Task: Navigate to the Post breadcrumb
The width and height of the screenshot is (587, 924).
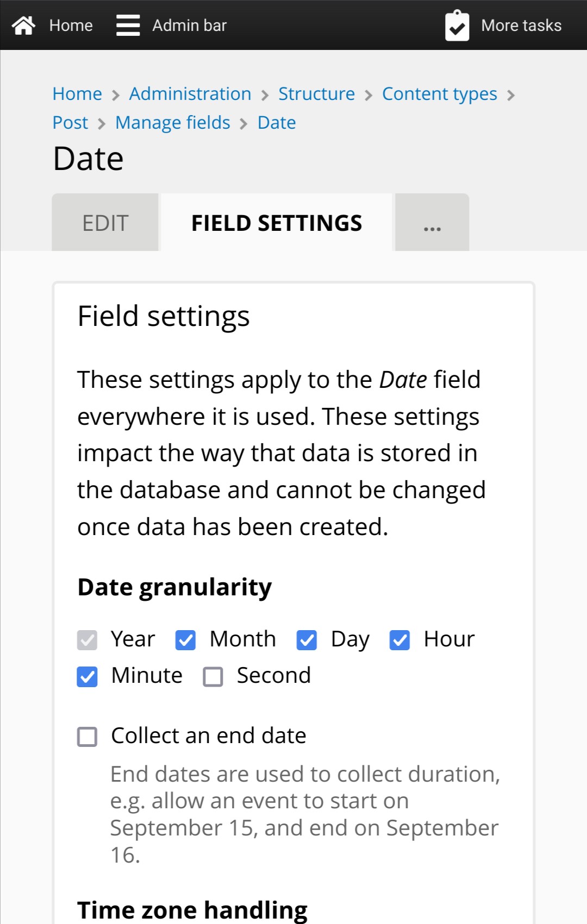Action: 70,123
